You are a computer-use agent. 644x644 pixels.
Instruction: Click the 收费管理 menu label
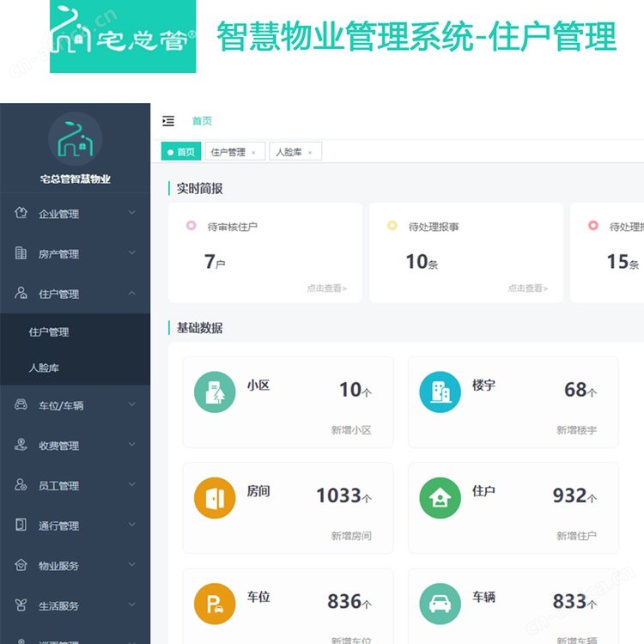58,446
